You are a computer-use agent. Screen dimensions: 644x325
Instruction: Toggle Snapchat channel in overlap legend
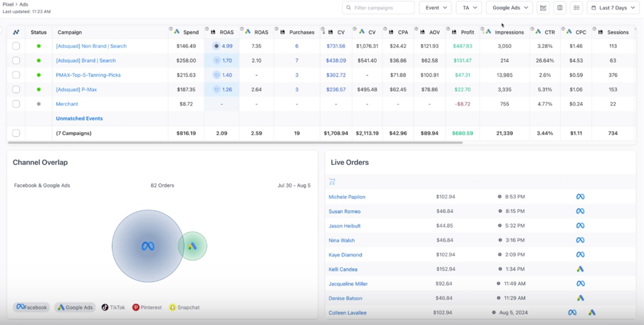[184, 307]
